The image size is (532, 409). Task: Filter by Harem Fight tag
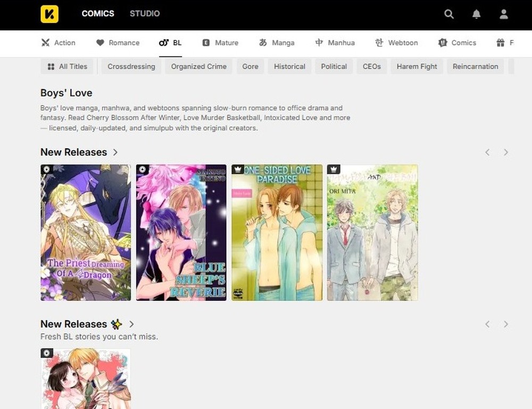417,67
